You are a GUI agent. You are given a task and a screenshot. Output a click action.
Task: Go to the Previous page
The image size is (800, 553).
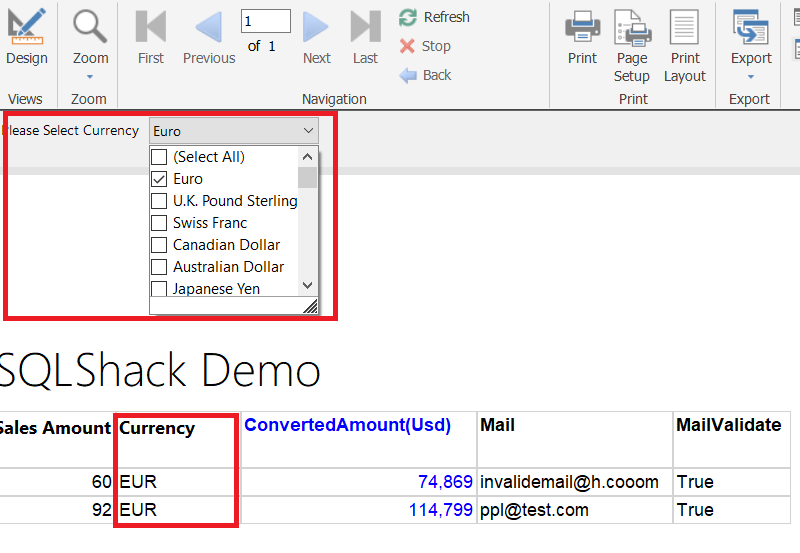click(209, 37)
